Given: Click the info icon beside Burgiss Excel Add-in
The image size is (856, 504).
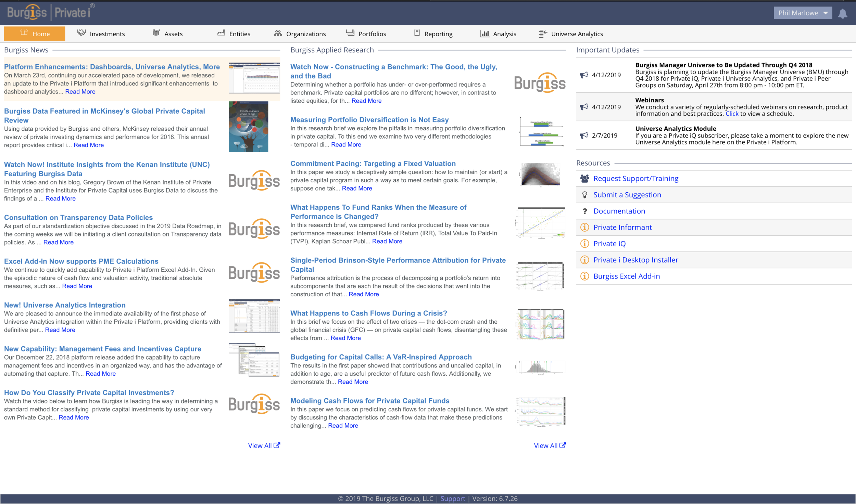Looking at the screenshot, I should click(x=584, y=276).
